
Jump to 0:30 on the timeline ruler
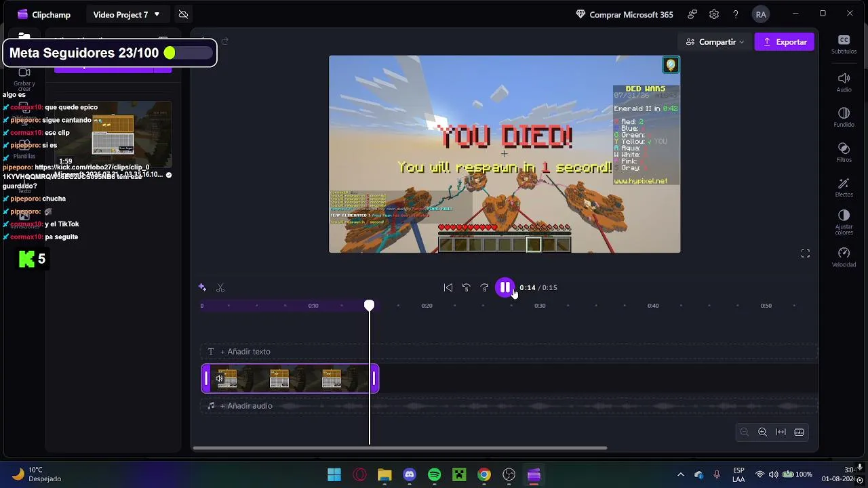point(540,306)
